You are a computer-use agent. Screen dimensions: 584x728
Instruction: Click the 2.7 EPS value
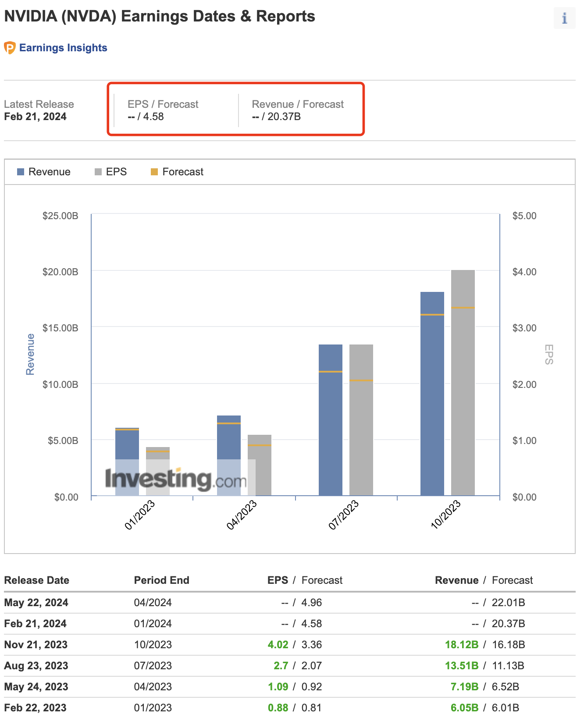[x=281, y=666]
